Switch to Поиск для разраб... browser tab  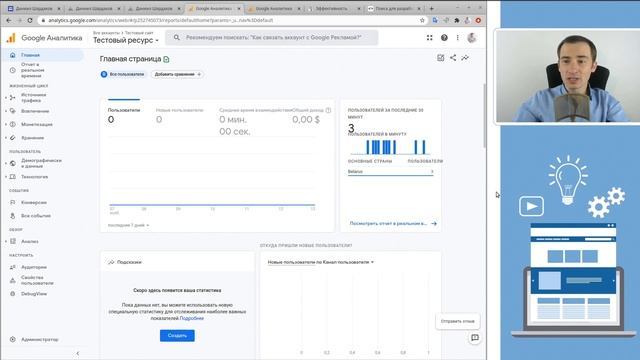393,8
